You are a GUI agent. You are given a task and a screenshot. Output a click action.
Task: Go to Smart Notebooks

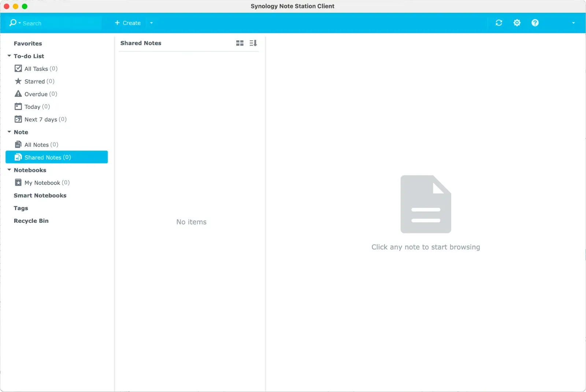click(x=40, y=196)
